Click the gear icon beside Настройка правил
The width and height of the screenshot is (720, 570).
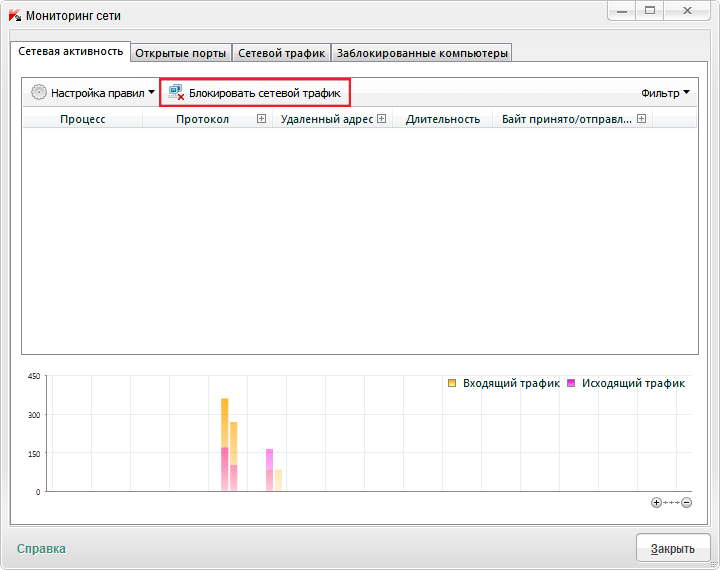39,92
